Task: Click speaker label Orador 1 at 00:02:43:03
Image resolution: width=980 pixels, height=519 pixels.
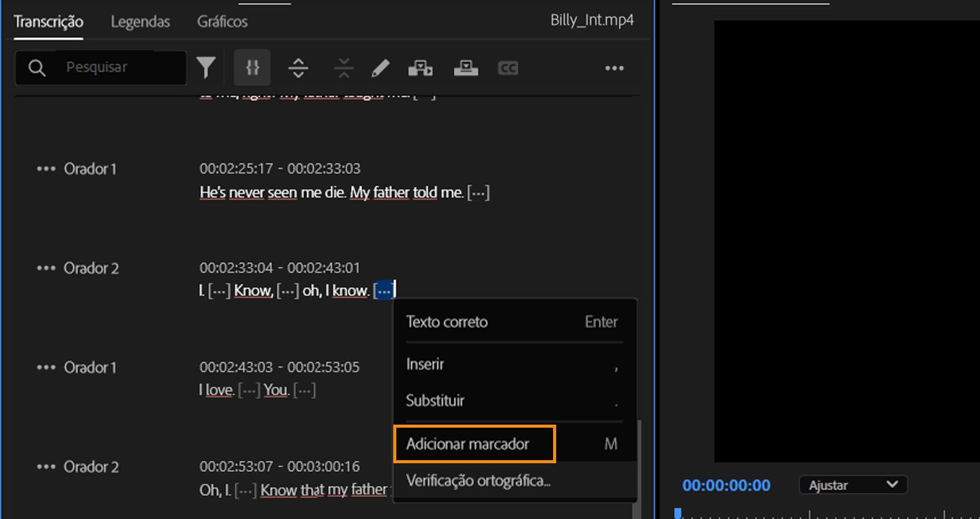Action: [90, 367]
